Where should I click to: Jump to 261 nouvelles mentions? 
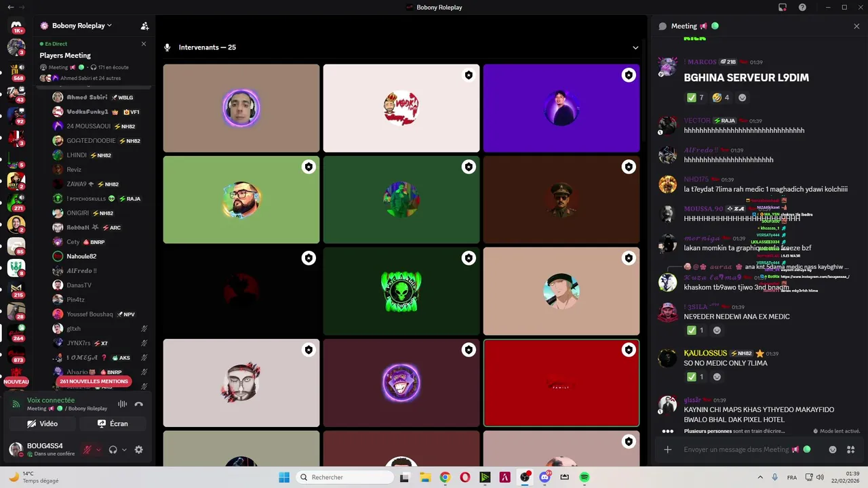(94, 382)
